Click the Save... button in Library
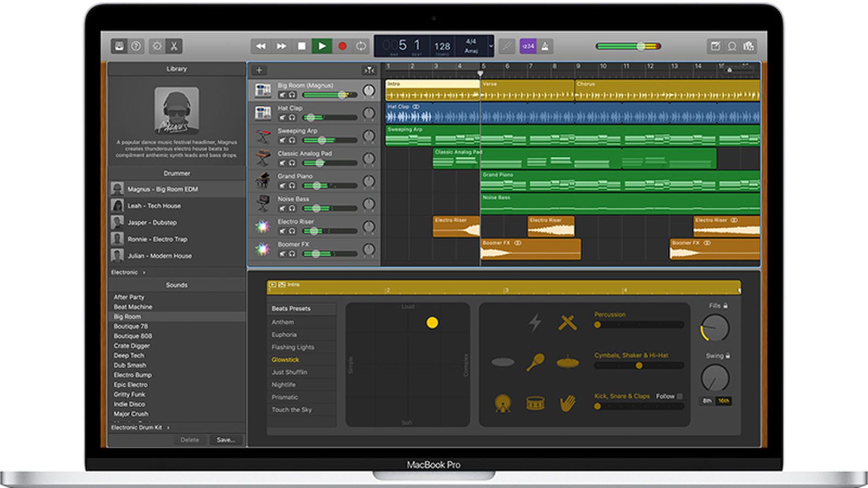The width and height of the screenshot is (868, 488). (226, 440)
